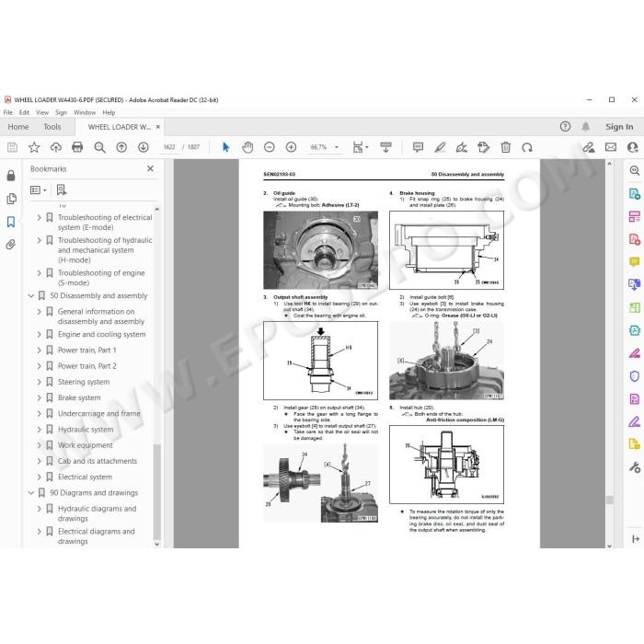The width and height of the screenshot is (644, 644).
Task: Toggle the Page Thumbnails panel icon
Action: 11,200
